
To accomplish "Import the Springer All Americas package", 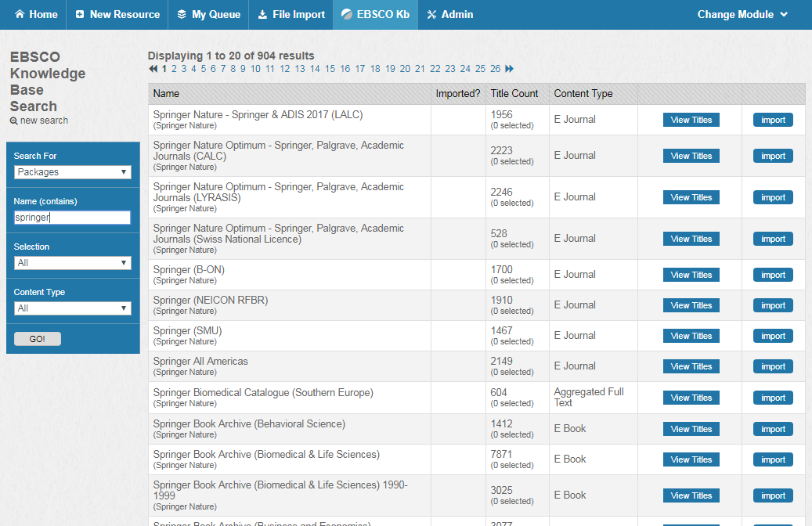I will click(x=773, y=366).
